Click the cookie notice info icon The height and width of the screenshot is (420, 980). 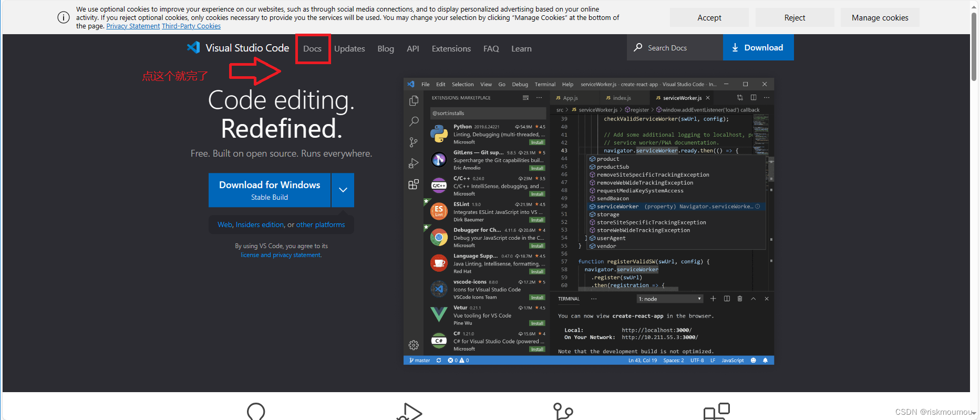point(63,17)
